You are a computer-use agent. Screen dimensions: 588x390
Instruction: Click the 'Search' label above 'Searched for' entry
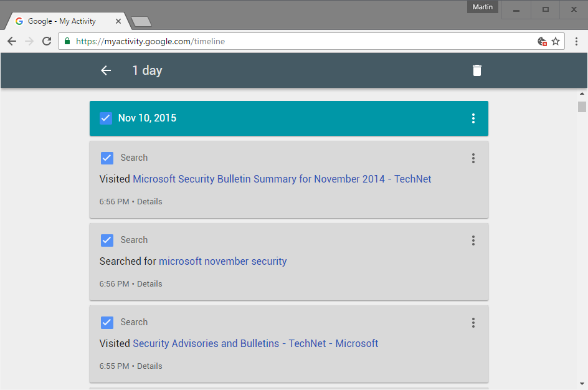pyautogui.click(x=134, y=240)
